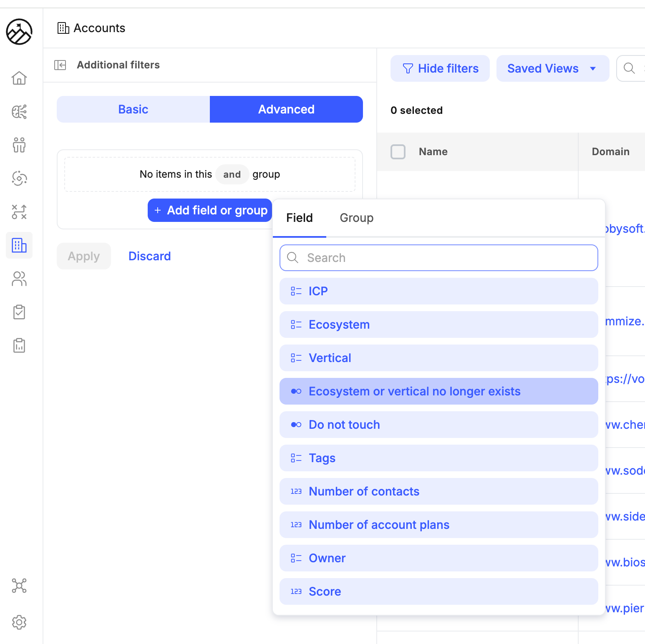Open the contacts people icon in sidebar

pyautogui.click(x=19, y=279)
